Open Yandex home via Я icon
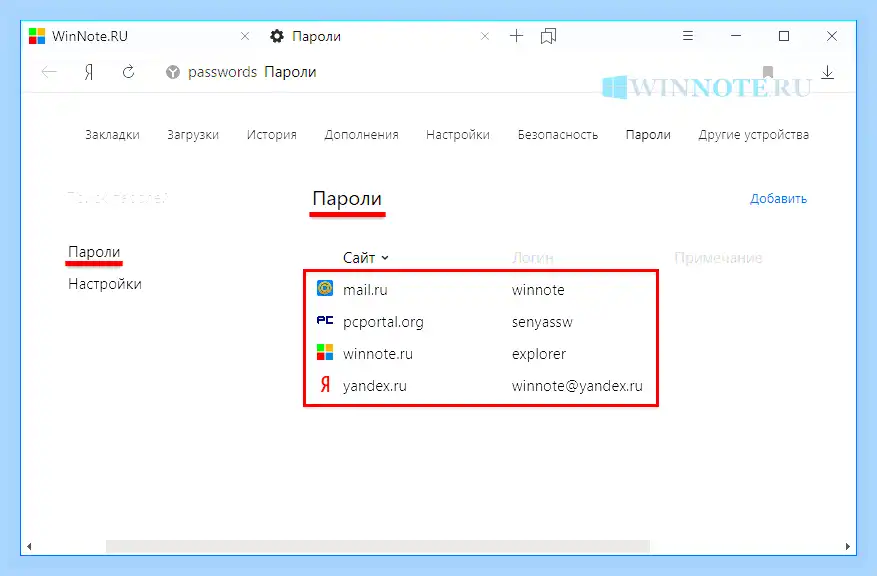 pyautogui.click(x=88, y=72)
